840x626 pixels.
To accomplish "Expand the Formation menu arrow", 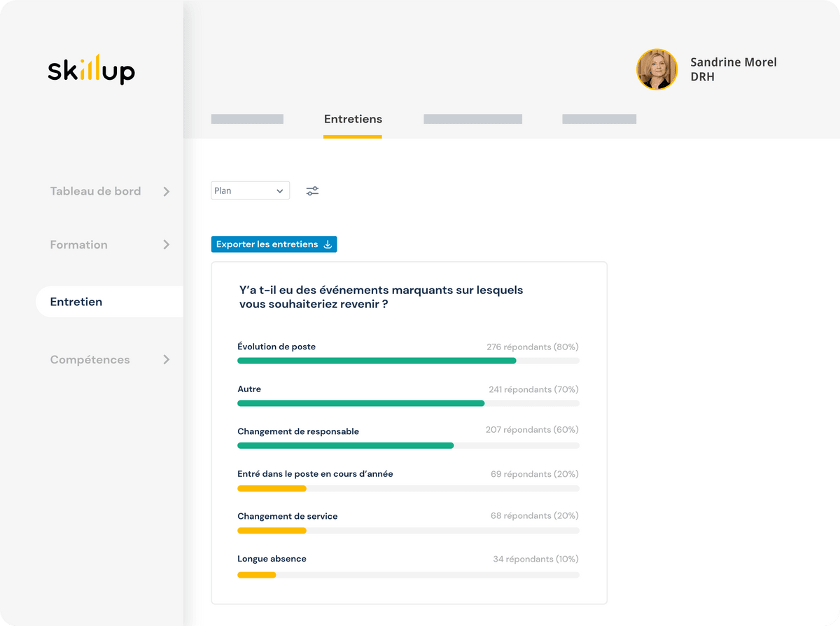I will pyautogui.click(x=166, y=244).
